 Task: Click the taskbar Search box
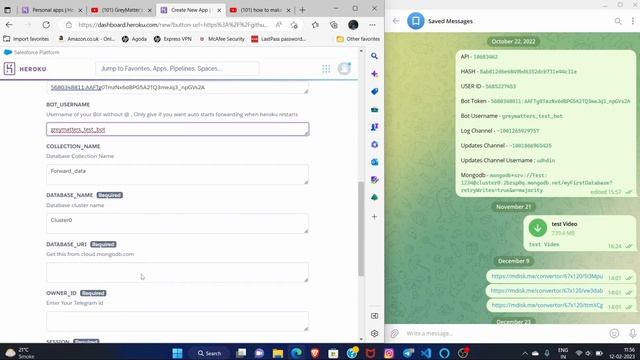click(209, 353)
